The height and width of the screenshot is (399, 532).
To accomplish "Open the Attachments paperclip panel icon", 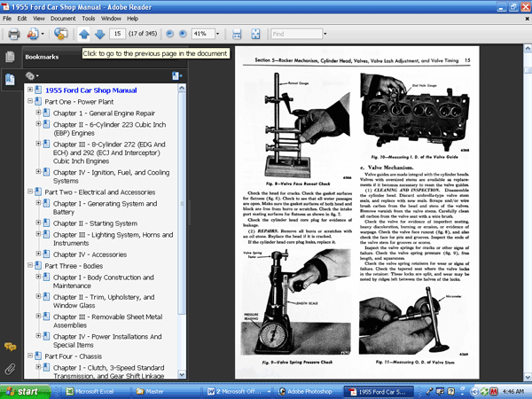I will click(10, 369).
